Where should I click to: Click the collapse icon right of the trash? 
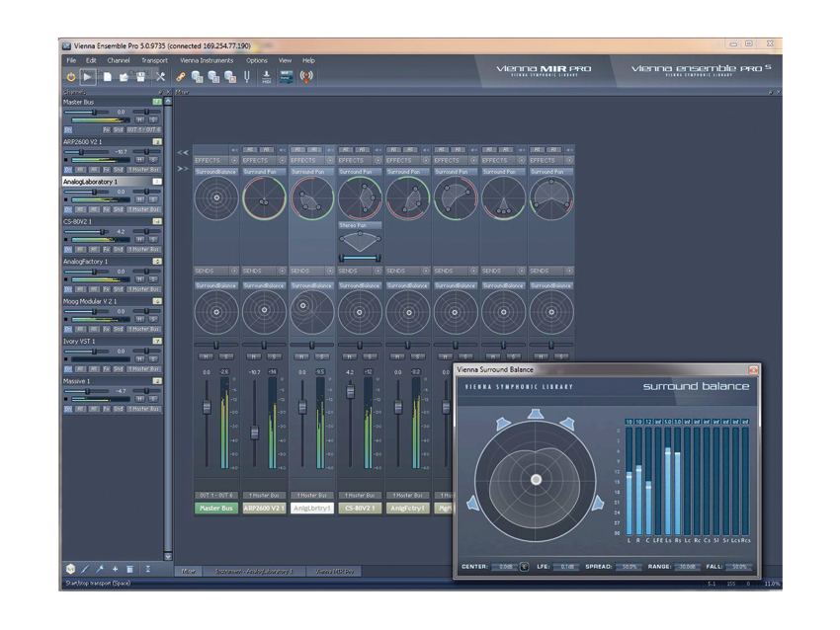tap(148, 569)
